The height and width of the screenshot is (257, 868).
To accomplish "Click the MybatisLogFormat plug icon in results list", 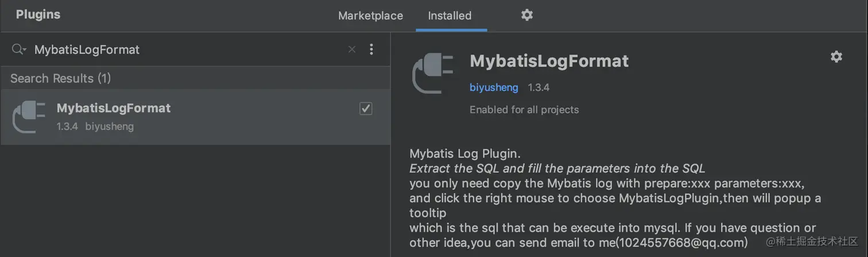I will 29,117.
